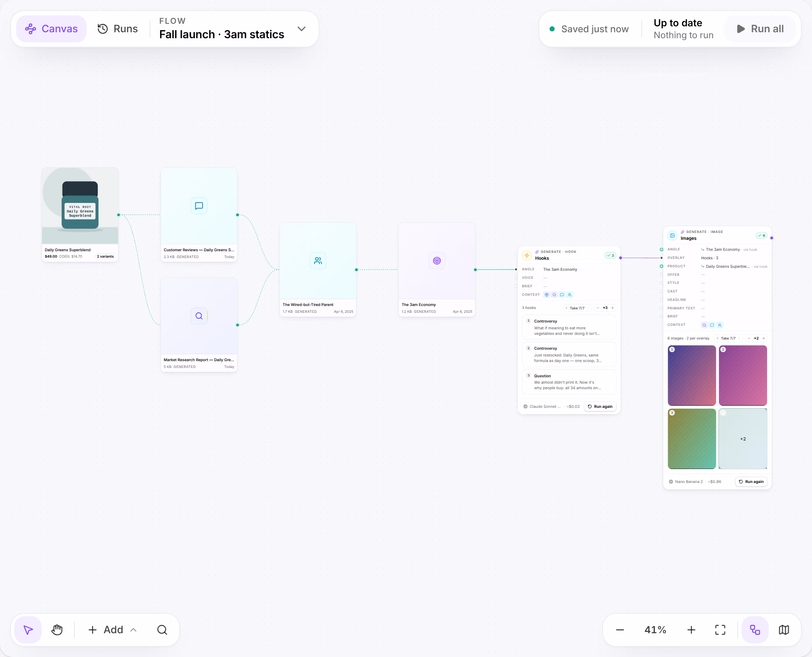Click the target icon on 3am Economy node
812x657 pixels.
(437, 261)
